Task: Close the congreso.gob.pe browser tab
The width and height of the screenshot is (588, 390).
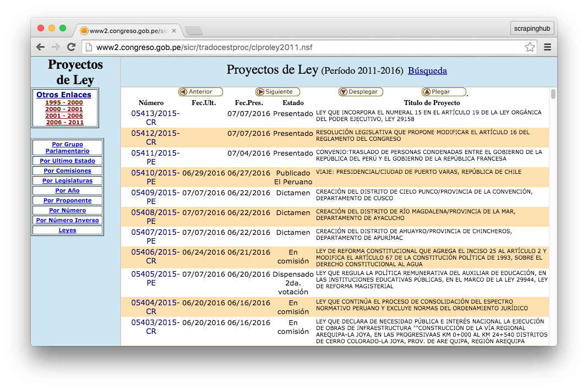Action: (x=174, y=31)
